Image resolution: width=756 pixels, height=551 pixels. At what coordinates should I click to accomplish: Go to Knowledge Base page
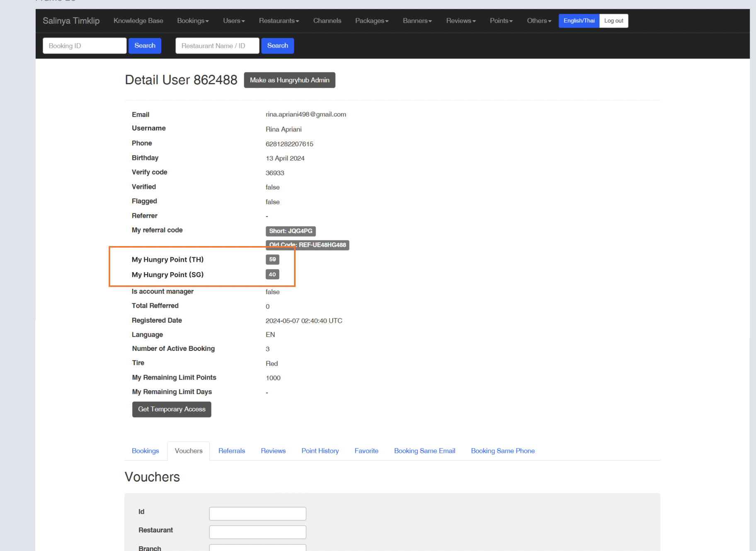coord(138,21)
